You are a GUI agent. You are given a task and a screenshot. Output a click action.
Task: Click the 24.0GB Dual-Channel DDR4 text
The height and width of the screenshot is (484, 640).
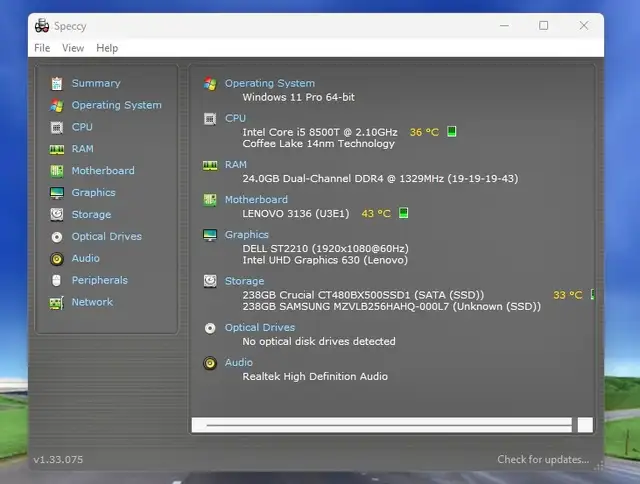click(x=380, y=179)
